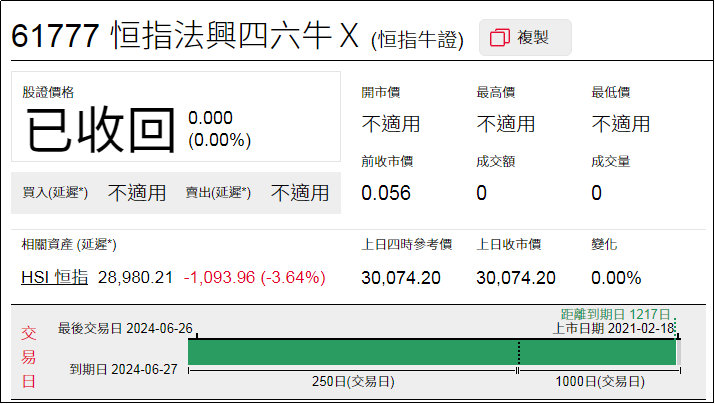Click the 賣出(延遲*) ask label
This screenshot has height=404, width=715.
(x=218, y=192)
